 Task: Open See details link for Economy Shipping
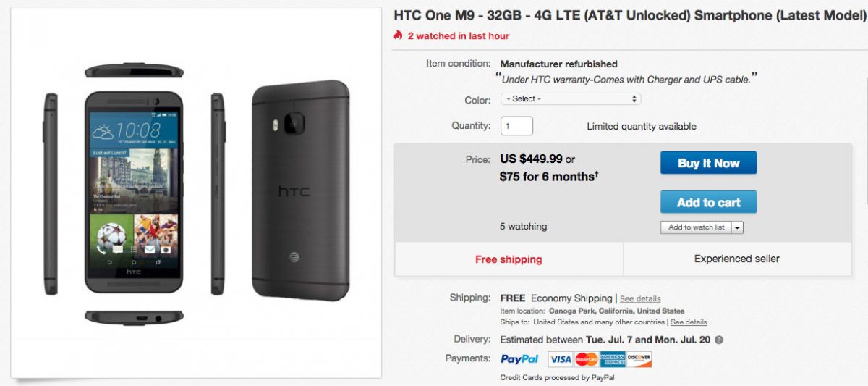click(x=640, y=298)
